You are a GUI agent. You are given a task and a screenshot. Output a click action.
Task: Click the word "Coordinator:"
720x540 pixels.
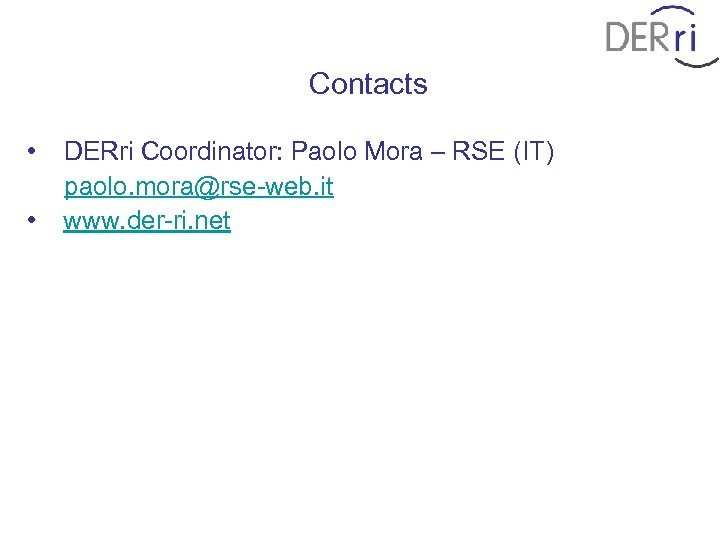click(x=214, y=152)
